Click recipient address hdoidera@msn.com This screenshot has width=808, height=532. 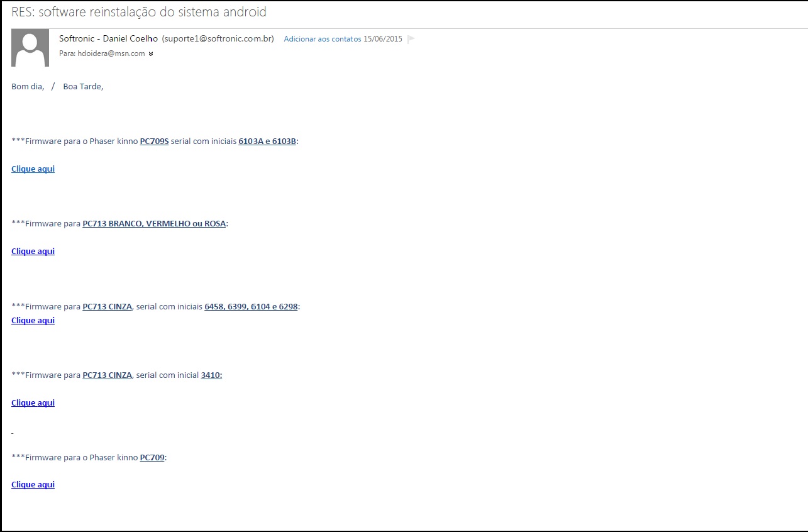tap(111, 54)
